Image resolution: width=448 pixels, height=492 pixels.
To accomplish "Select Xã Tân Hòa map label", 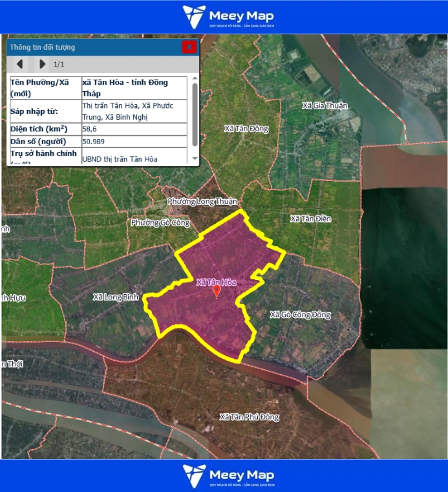I will tap(216, 282).
